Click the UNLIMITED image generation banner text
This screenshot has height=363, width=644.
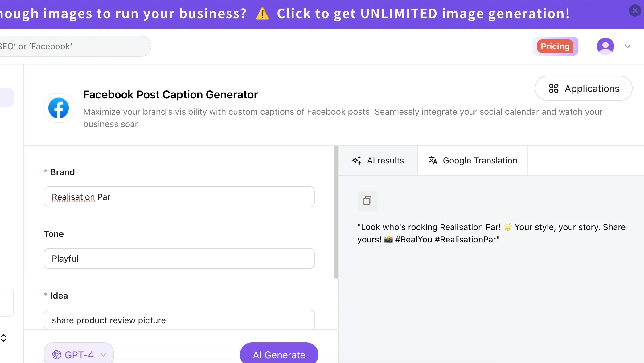click(423, 14)
